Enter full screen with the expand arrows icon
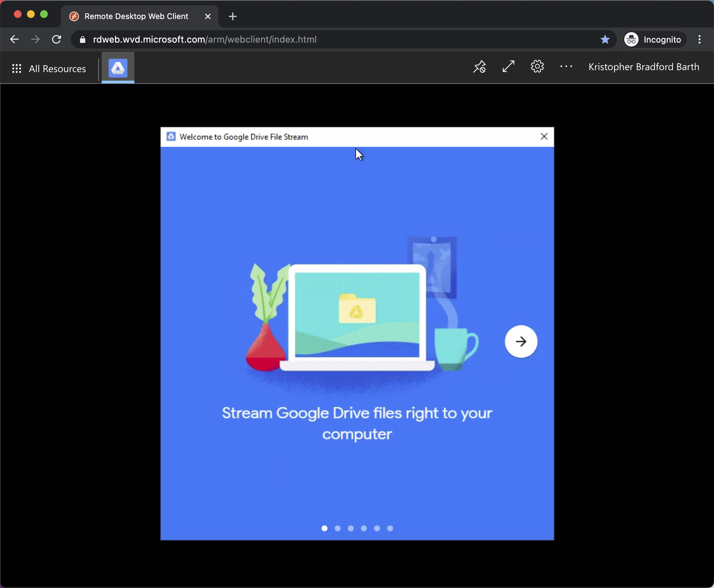Screen dimensions: 714x588 [x=508, y=67]
